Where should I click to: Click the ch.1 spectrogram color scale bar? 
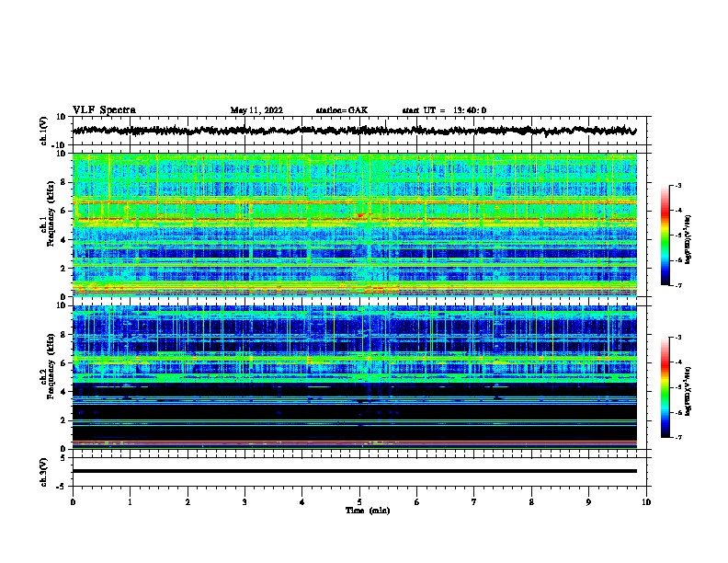coord(665,236)
